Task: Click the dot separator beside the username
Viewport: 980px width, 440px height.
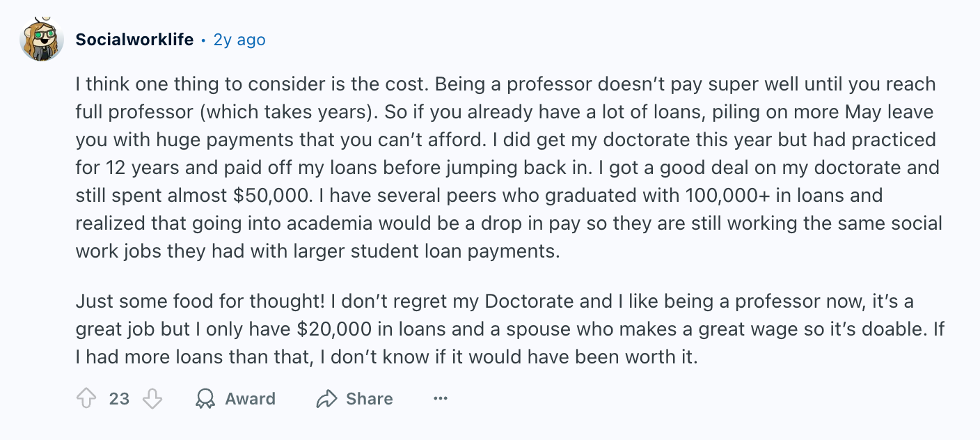Action: point(203,40)
